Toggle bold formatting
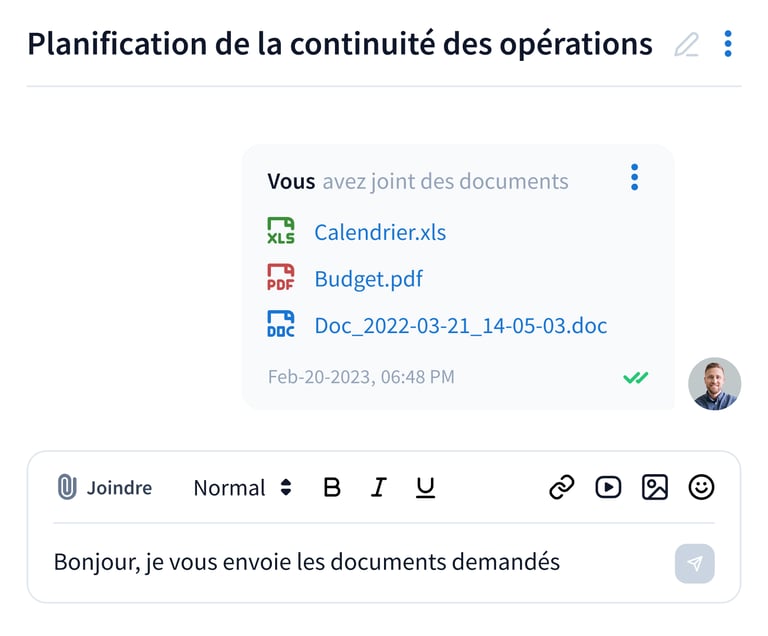The image size is (768, 636). (333, 488)
